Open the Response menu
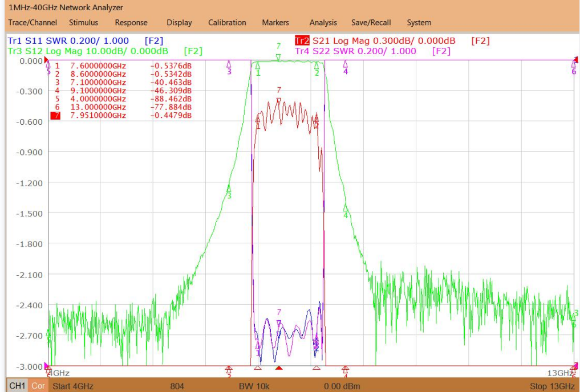 [131, 23]
